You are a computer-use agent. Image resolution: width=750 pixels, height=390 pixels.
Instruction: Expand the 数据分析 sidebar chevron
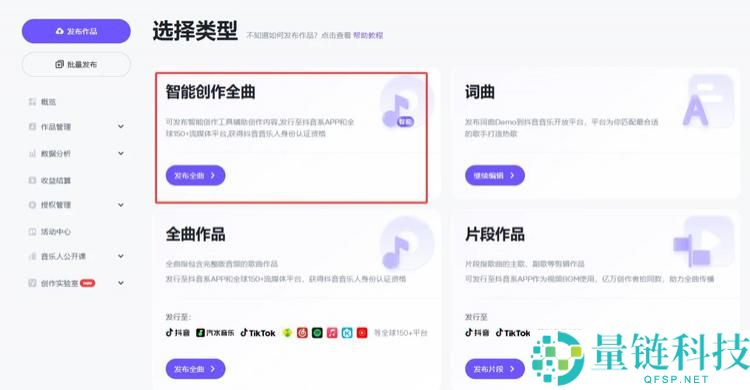pyautogui.click(x=121, y=153)
